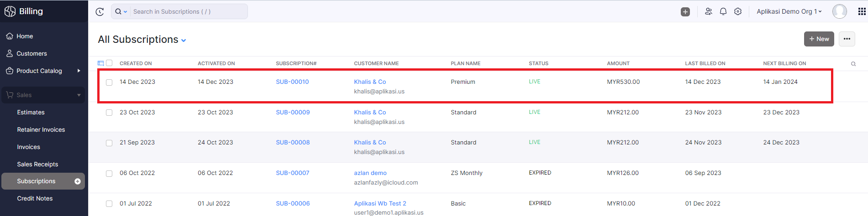
Task: Open the notifications bell
Action: (x=723, y=12)
